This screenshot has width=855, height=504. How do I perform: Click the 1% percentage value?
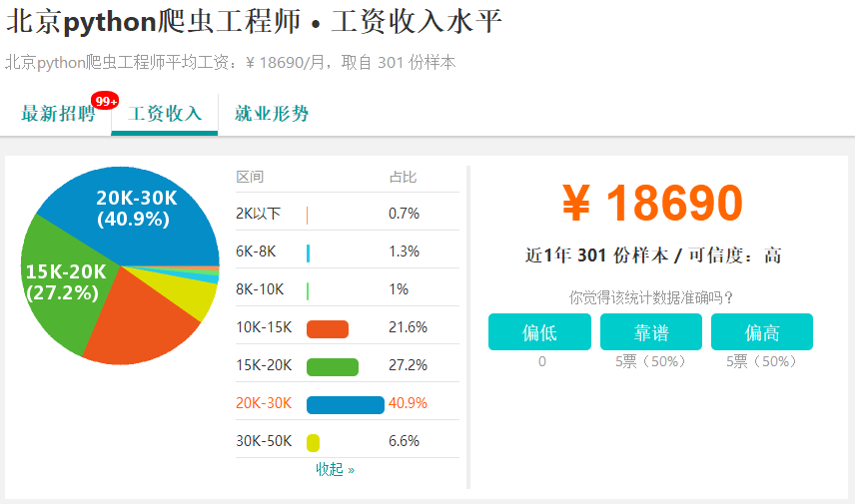pyautogui.click(x=399, y=288)
